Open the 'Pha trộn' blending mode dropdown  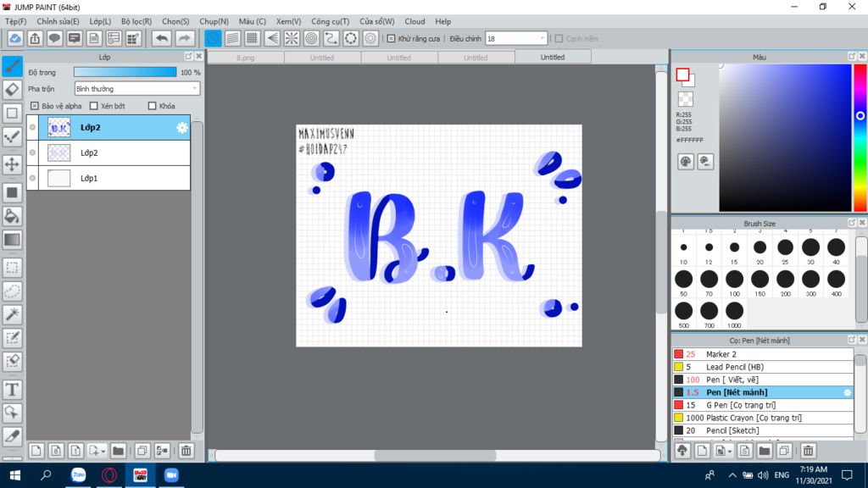136,88
